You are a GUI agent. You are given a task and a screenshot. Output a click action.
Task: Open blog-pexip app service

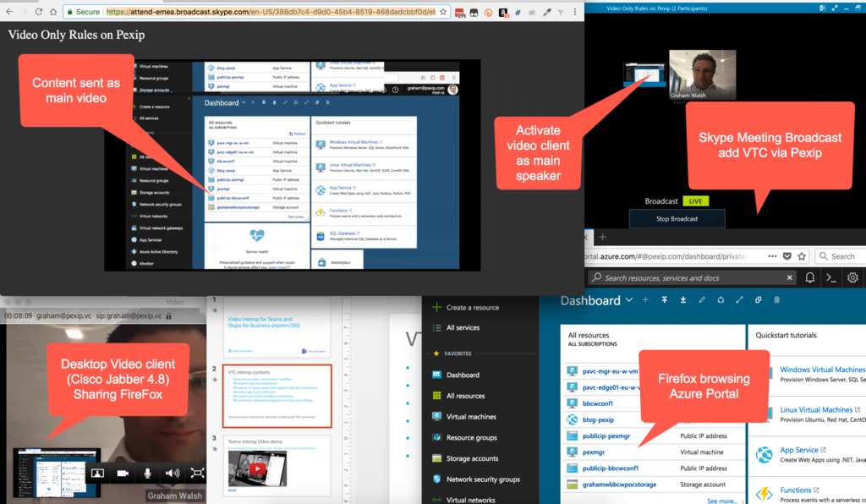[x=598, y=419]
